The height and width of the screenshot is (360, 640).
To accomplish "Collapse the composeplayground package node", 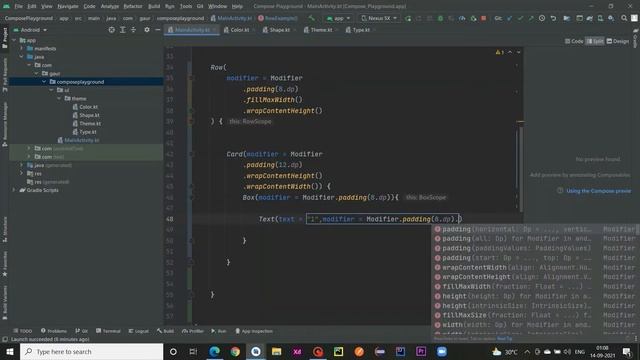I will (x=44, y=82).
